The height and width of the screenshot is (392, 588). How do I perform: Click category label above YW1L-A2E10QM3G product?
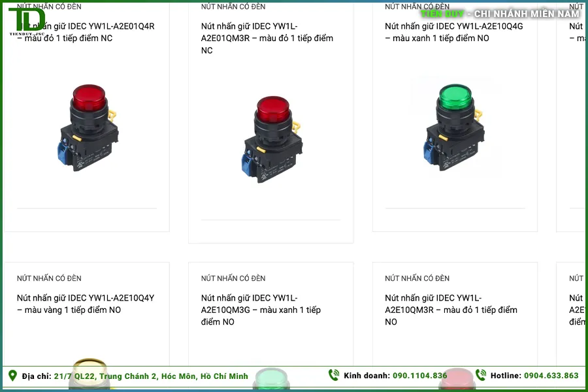tap(233, 278)
